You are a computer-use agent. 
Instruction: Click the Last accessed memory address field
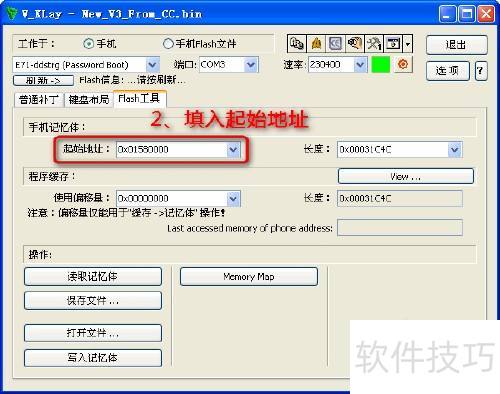(x=400, y=228)
